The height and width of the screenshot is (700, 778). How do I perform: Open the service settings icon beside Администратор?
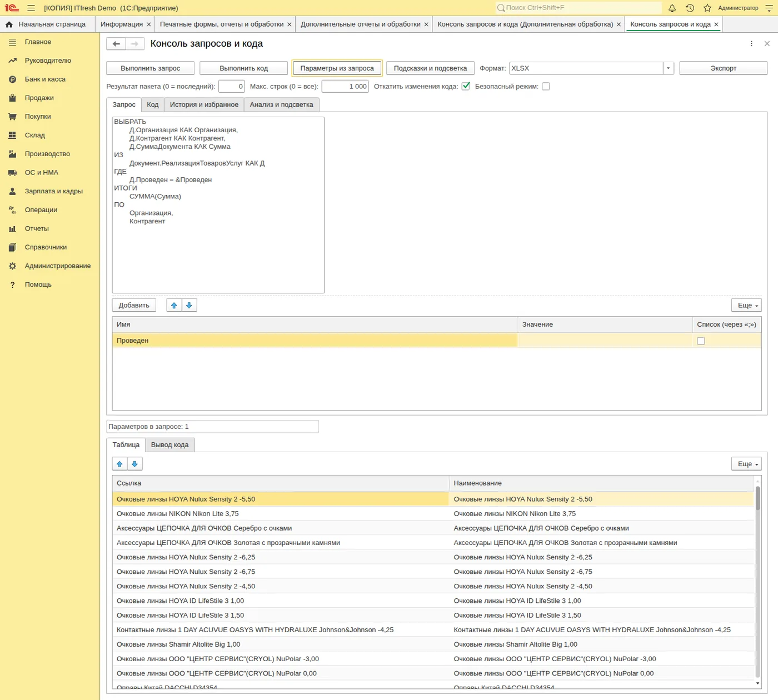769,8
